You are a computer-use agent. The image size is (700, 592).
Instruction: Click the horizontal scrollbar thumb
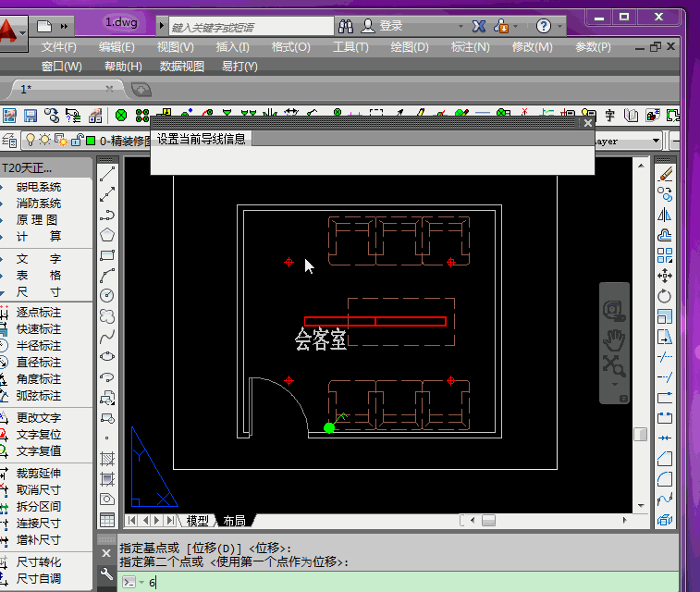pyautogui.click(x=489, y=521)
